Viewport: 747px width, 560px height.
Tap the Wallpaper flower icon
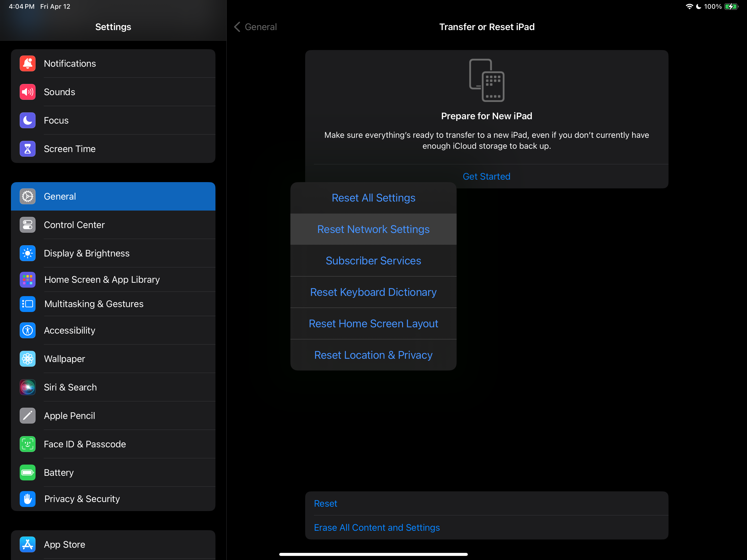click(x=27, y=359)
